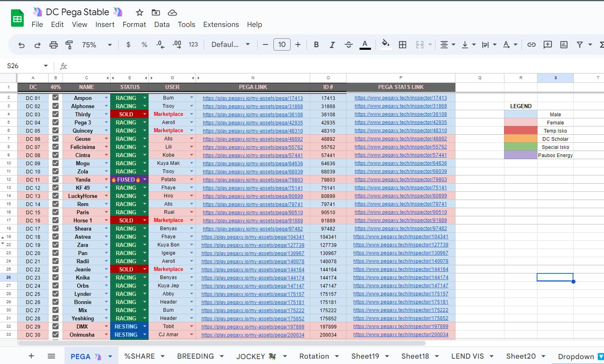Uncheck the 40% checkbox for DC 01
This screenshot has height=364, width=604.
[56, 98]
